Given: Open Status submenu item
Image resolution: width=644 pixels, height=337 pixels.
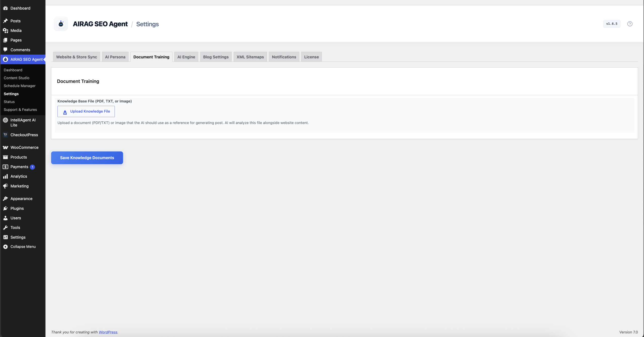Looking at the screenshot, I should pyautogui.click(x=9, y=102).
